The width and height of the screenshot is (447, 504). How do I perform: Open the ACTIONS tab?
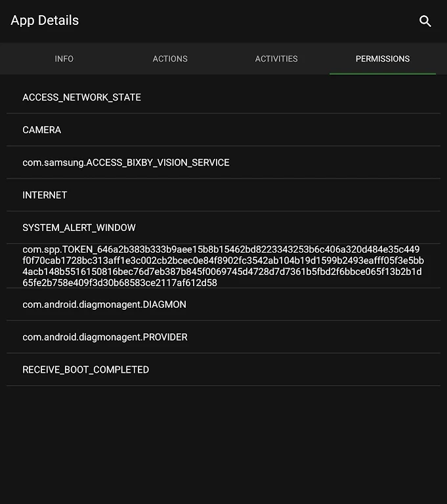click(170, 59)
